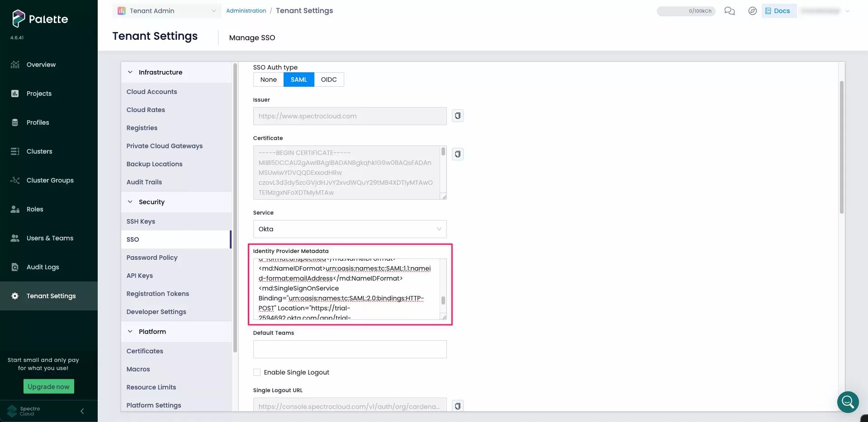868x422 pixels.
Task: Copy the Issuer URL using its copy icon
Action: [457, 116]
